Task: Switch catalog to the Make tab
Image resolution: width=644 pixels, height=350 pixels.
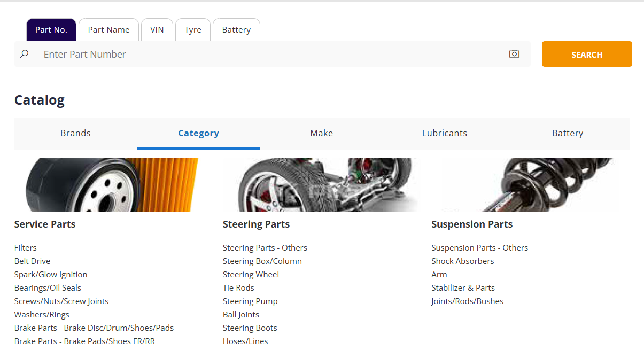Action: (321, 134)
